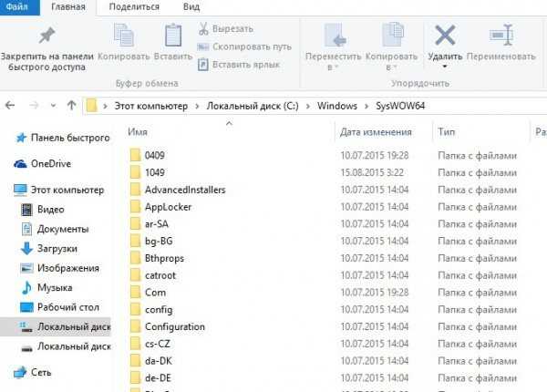
Task: Click the Сеть network icon
Action: click(20, 373)
